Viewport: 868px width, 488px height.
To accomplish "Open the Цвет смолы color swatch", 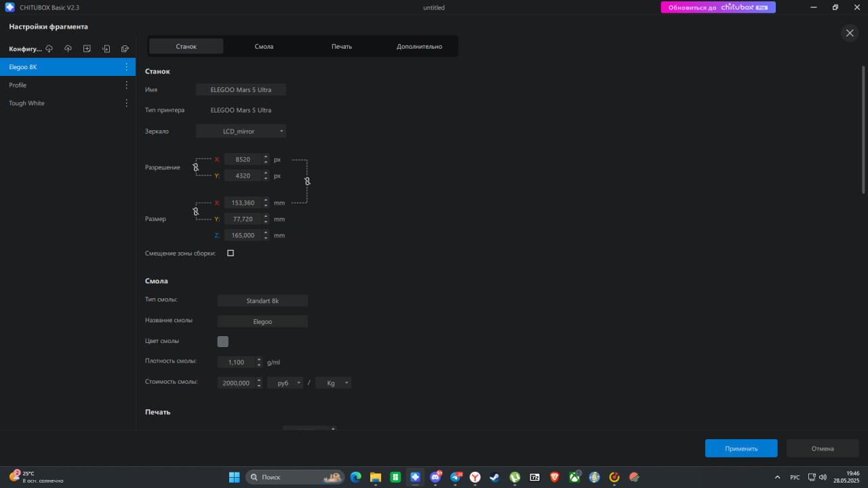I will click(222, 342).
